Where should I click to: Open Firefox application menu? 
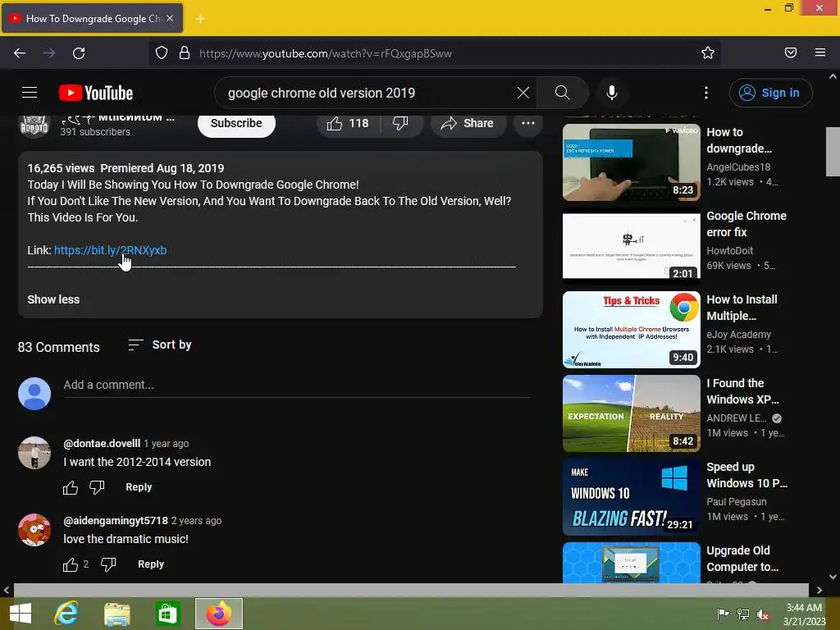(x=820, y=53)
